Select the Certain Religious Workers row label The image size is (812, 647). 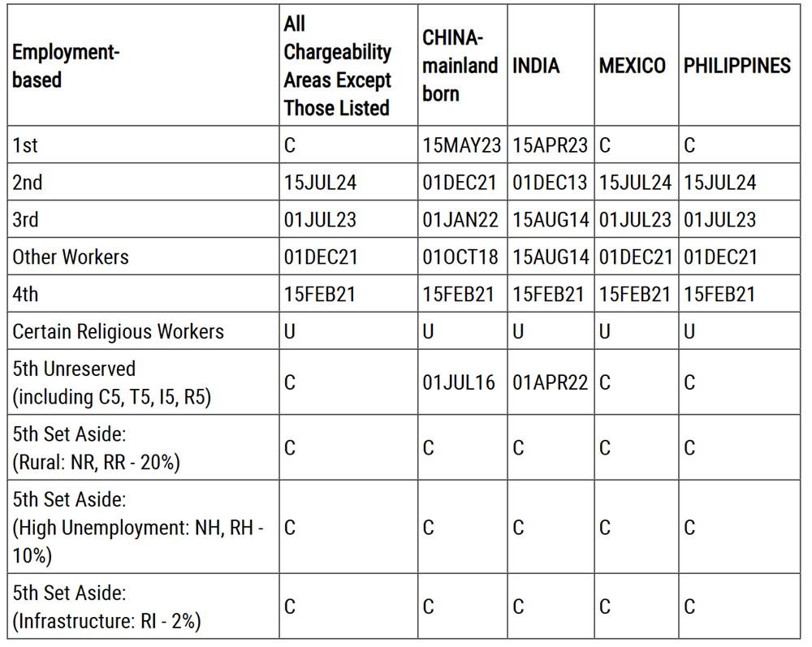tap(118, 331)
